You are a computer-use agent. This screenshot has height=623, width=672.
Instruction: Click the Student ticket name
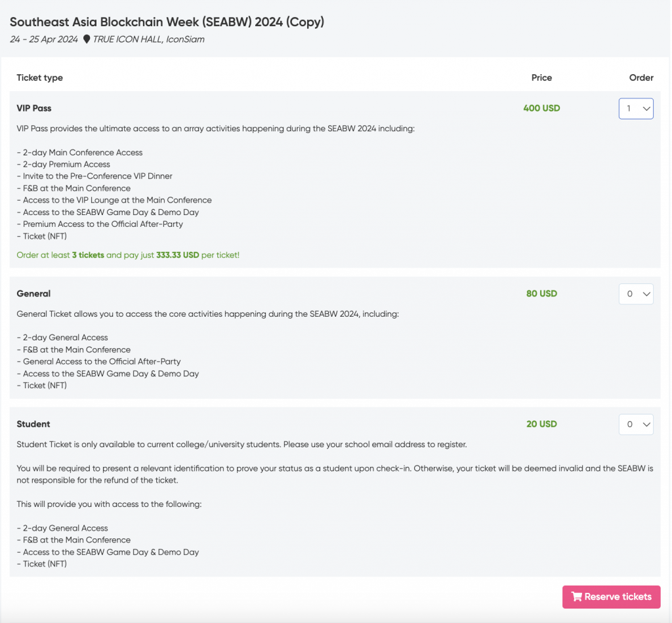coord(33,424)
